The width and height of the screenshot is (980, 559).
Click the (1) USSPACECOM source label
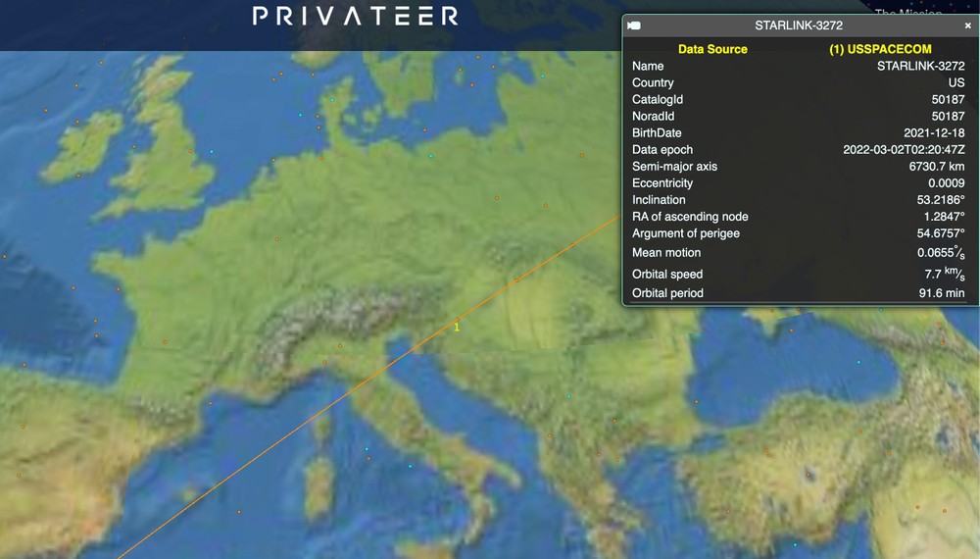click(x=880, y=49)
